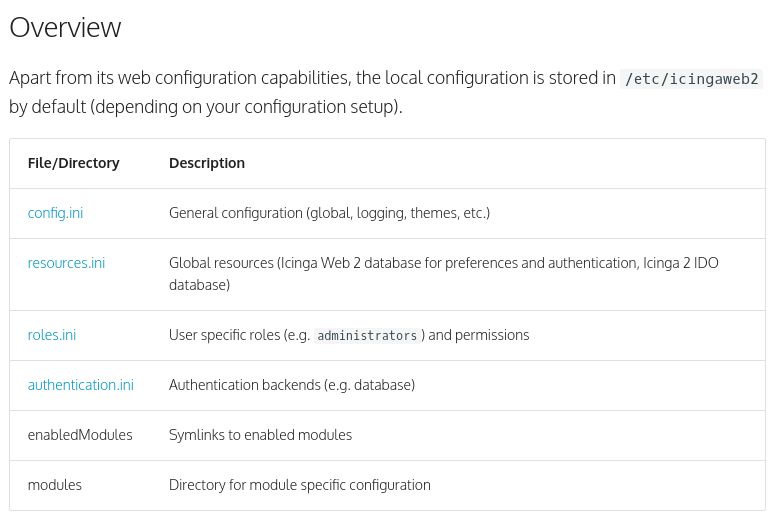Click the Authentication backends description

pos(291,385)
